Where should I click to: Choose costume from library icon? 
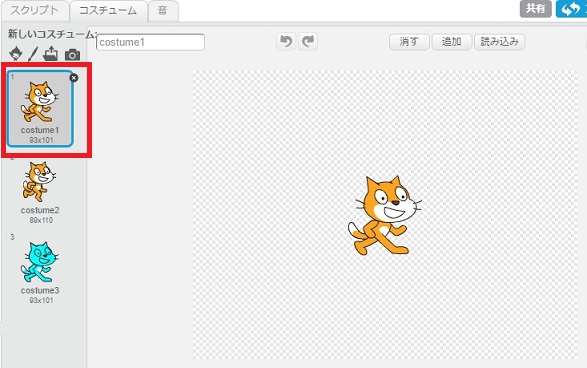pyautogui.click(x=15, y=53)
